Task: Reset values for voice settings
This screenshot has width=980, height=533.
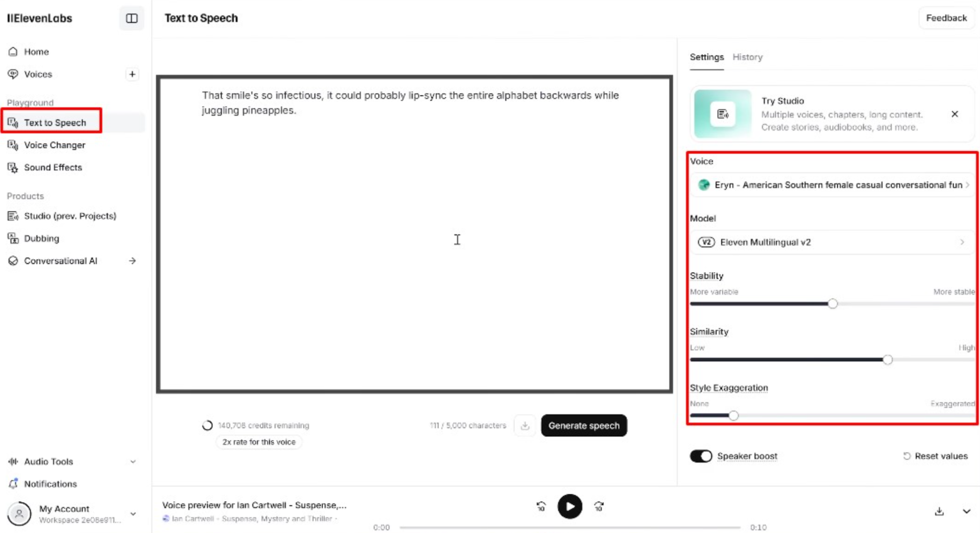Action: coord(935,456)
